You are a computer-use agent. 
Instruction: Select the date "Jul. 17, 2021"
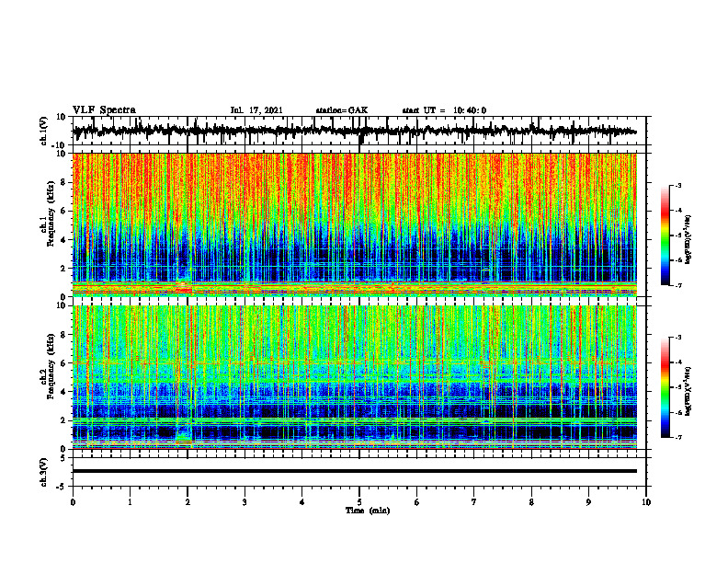tap(256, 110)
